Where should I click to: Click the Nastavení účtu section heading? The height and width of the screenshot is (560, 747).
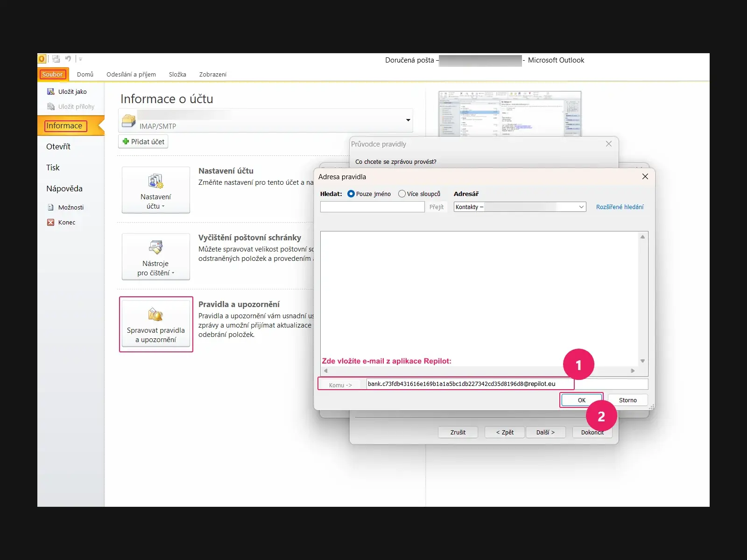click(226, 171)
